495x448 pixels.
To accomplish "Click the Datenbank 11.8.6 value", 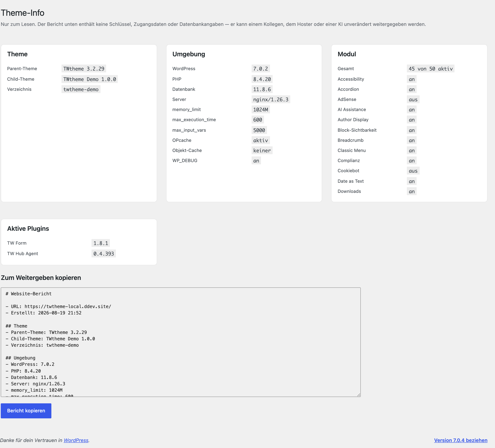I will pyautogui.click(x=262, y=89).
